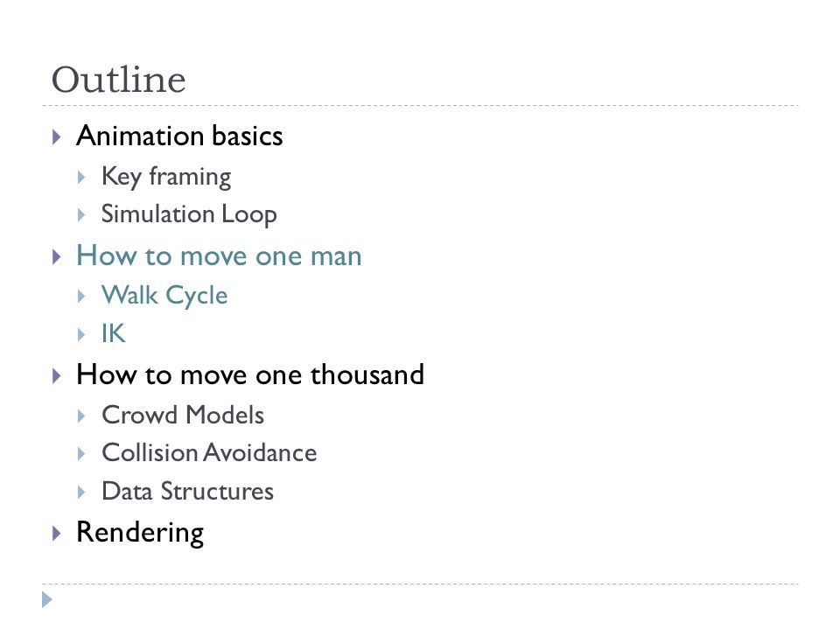Click the Collision Avoidance text
The height and width of the screenshot is (630, 840).
(x=209, y=453)
